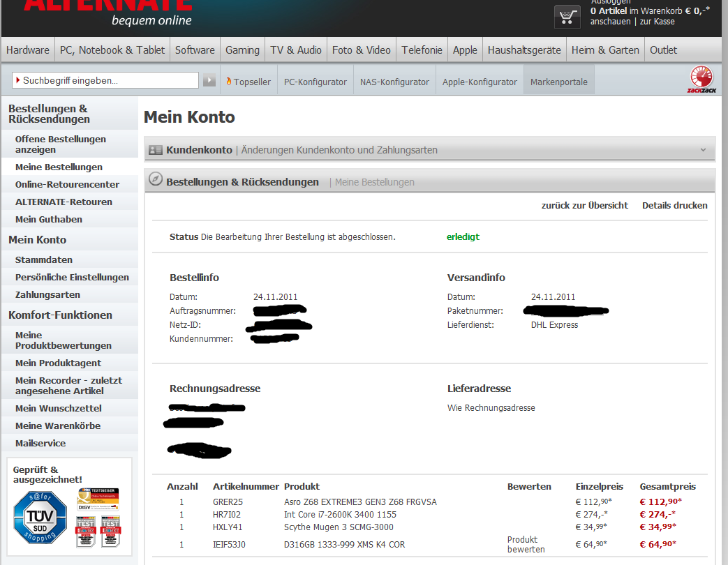Open Markenportale

click(x=559, y=82)
